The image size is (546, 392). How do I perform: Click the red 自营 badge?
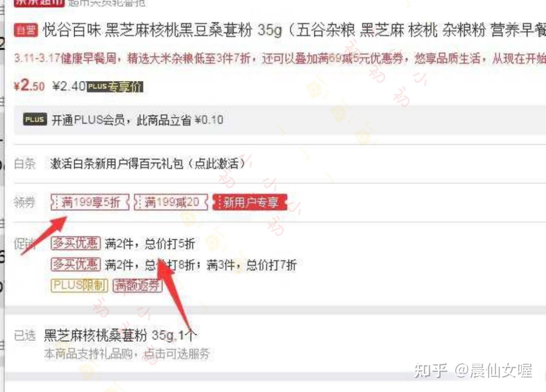27,30
